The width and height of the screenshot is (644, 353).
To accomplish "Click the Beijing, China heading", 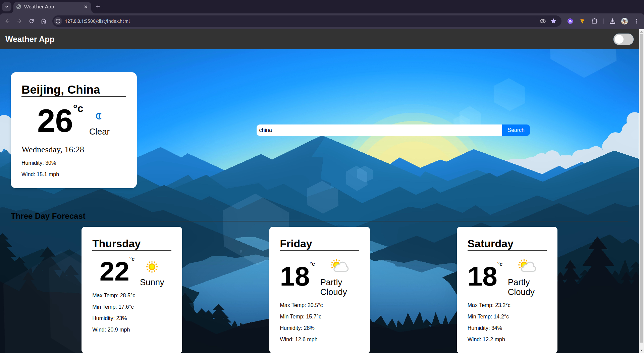I will pos(61,90).
